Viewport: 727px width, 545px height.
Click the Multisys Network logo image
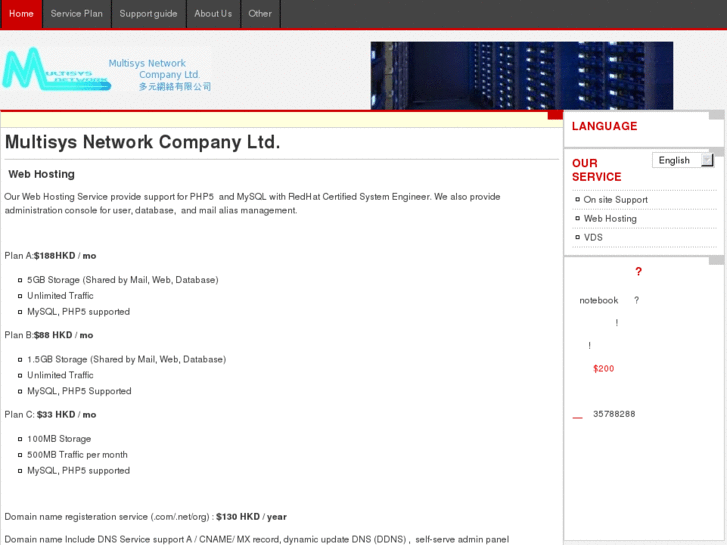(x=57, y=69)
